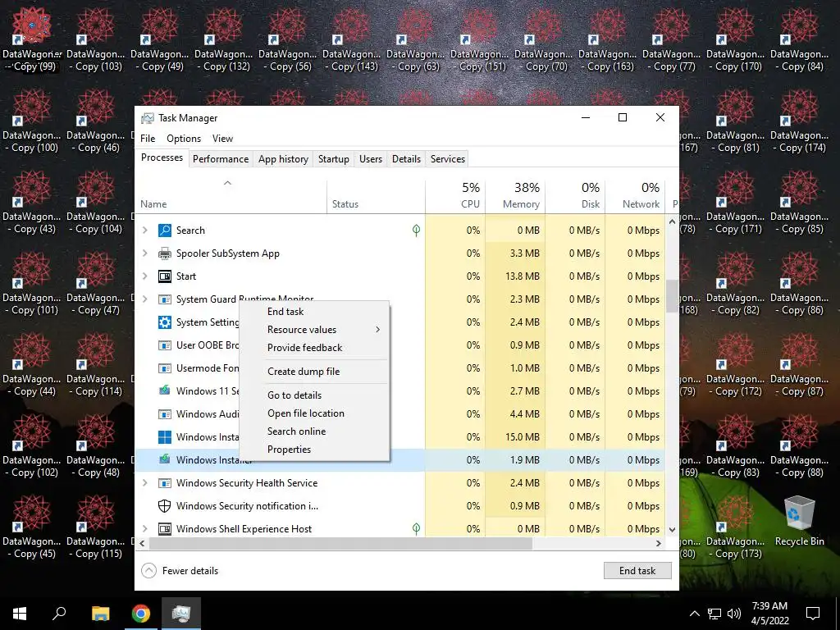Click the User OOBE Broker process icon
This screenshot has width=840, height=630.
164,345
